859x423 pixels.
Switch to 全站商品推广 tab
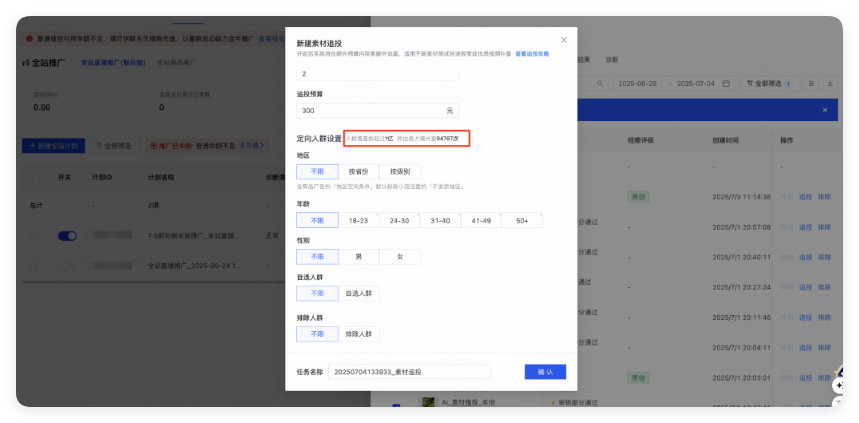[x=176, y=62]
